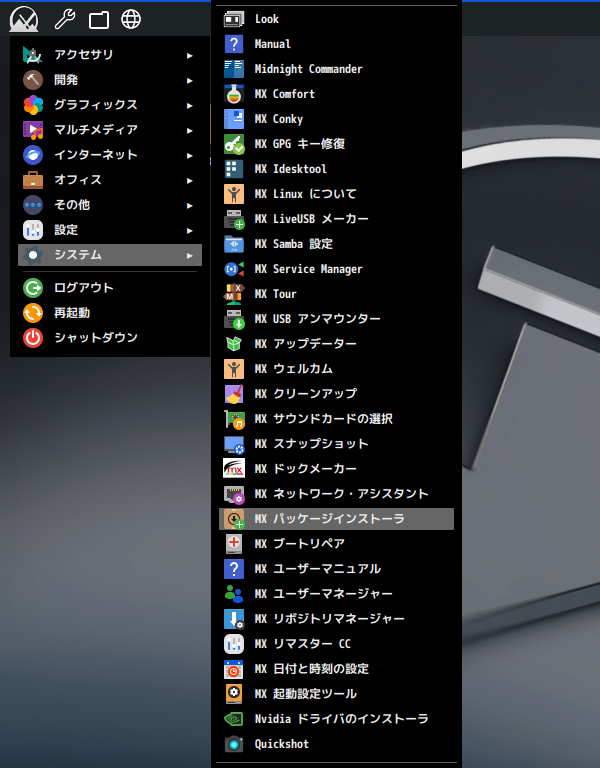600x768 pixels.
Task: Open the アクセサリ category
Action: coord(110,55)
